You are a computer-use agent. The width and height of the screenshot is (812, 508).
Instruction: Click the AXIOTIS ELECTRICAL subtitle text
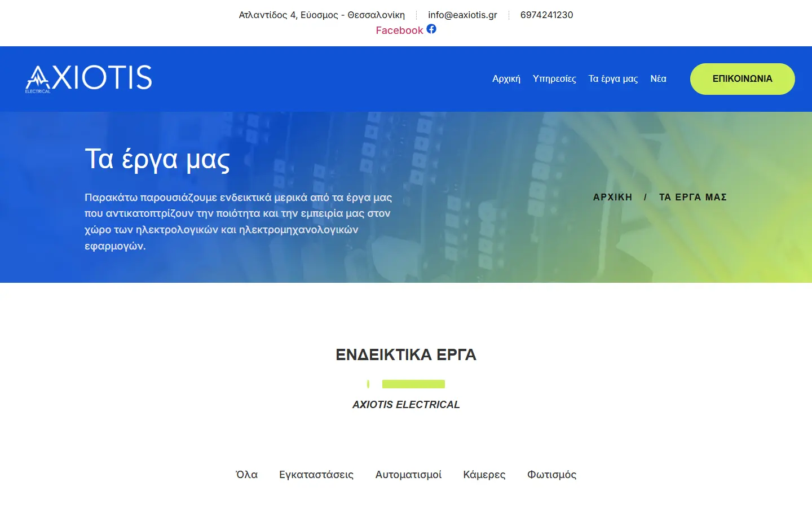pyautogui.click(x=406, y=405)
